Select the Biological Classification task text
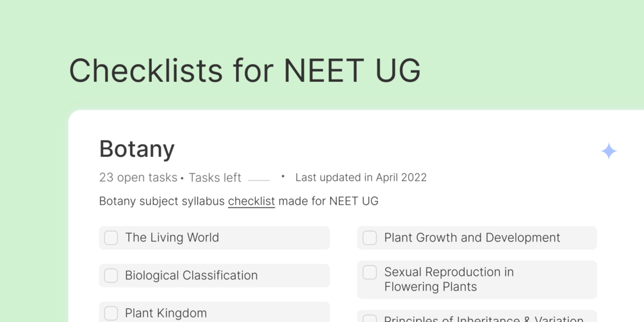This screenshot has width=644, height=322. 191,275
